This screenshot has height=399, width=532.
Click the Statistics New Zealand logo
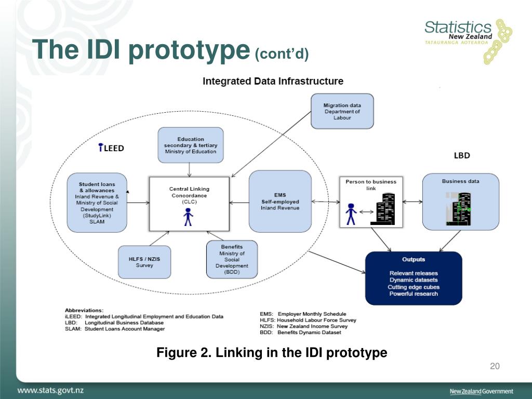[x=468, y=42]
